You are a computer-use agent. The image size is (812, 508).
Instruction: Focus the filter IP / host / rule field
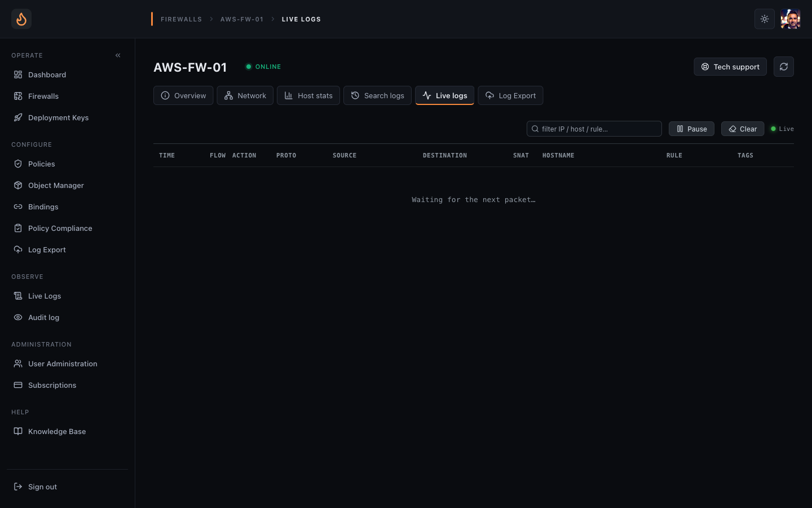pyautogui.click(x=594, y=129)
